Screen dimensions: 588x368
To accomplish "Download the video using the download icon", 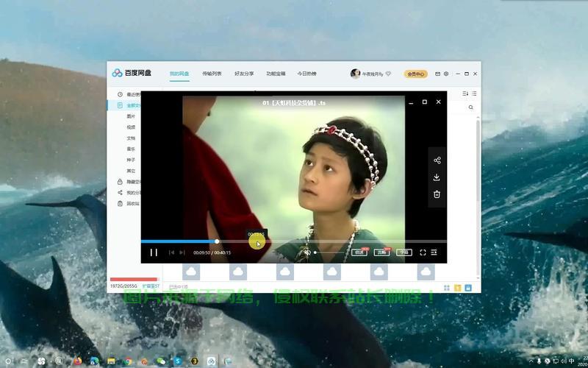I will click(437, 177).
